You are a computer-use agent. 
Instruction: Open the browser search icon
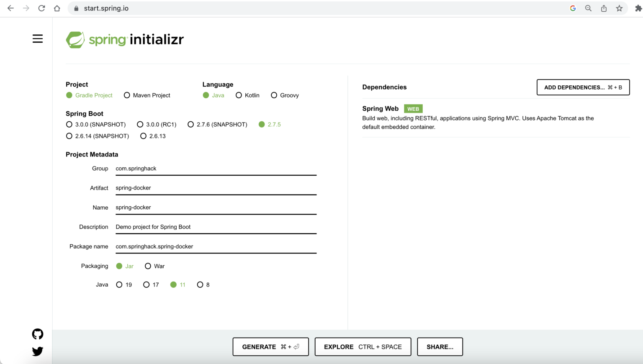588,8
